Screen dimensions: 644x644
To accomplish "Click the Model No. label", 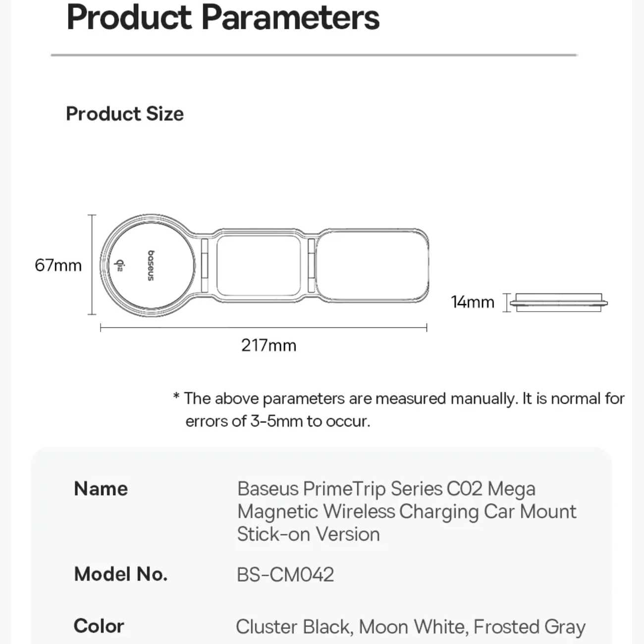I will (120, 575).
